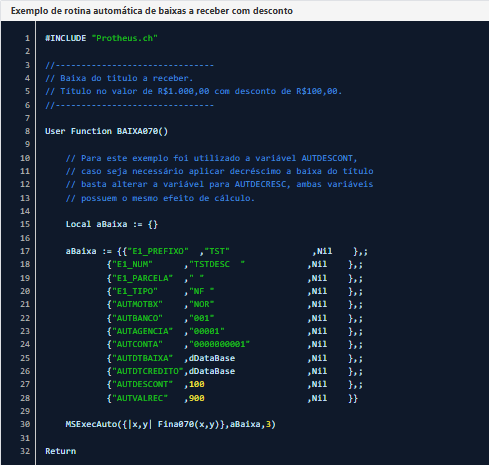The image size is (489, 465).
Task: Click the 'aBaixa :=' assignment on line 17
Action: 89,251
